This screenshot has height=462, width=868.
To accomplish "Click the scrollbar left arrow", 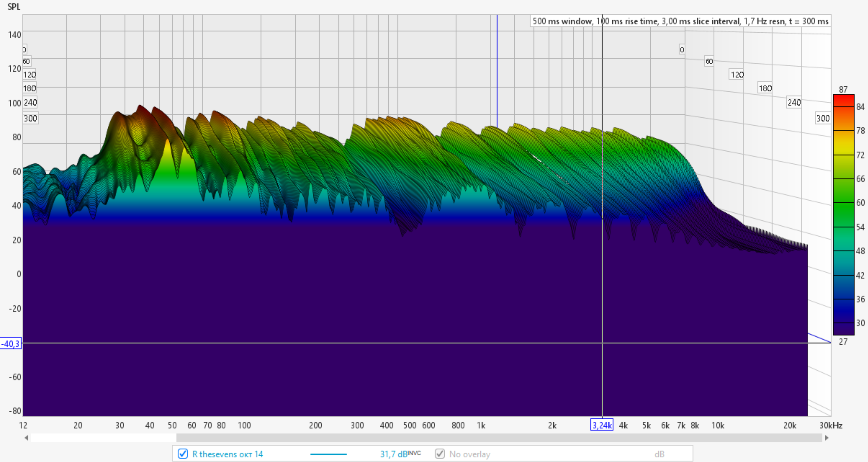I will coord(26,438).
